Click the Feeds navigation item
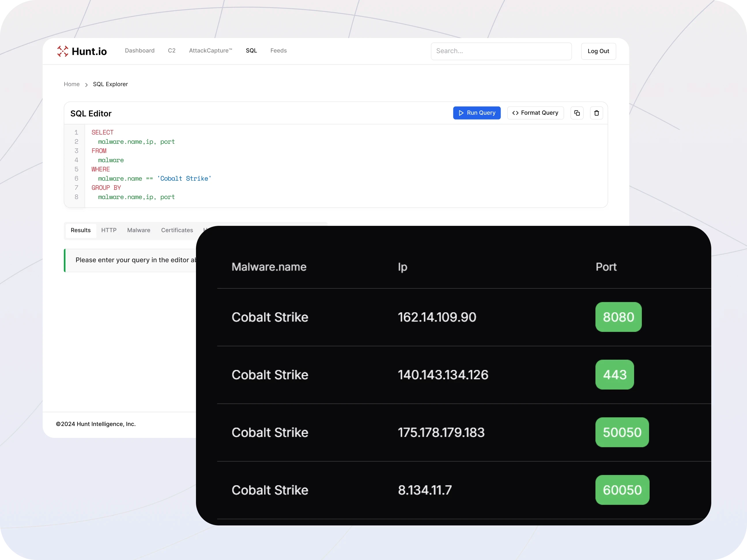The image size is (747, 560). pos(278,51)
